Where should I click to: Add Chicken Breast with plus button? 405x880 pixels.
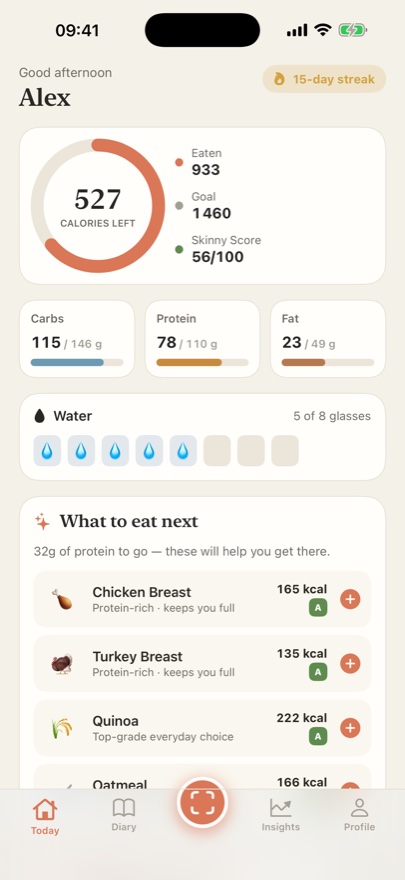[350, 599]
